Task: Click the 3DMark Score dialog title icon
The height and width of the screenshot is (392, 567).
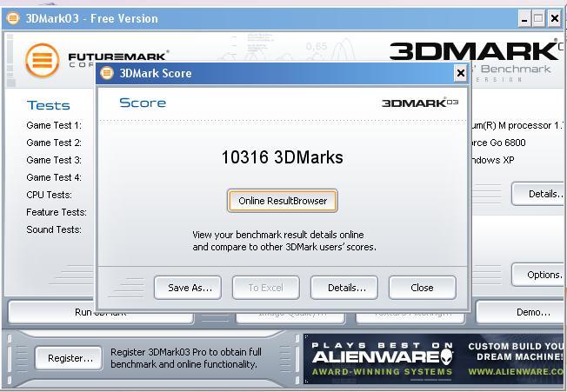Action: tap(107, 73)
